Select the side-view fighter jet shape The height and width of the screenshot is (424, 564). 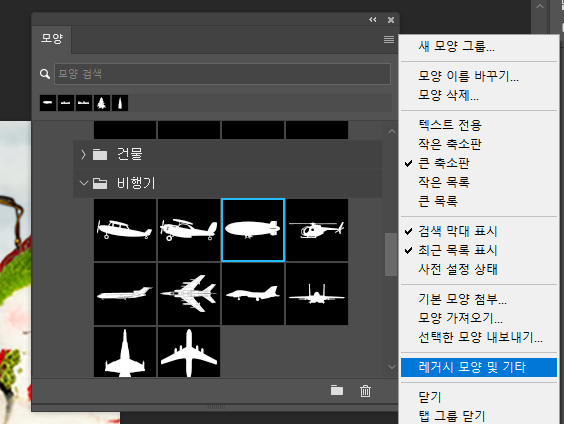(253, 294)
